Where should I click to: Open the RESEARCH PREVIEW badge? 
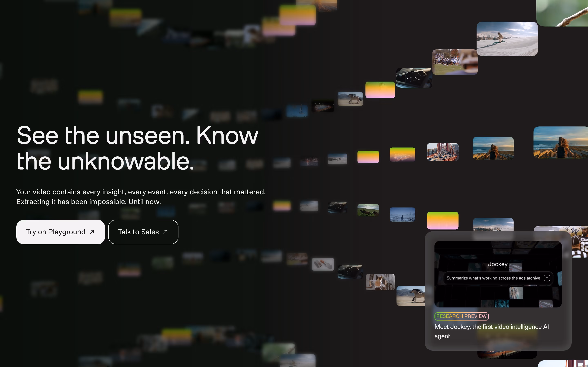tap(461, 316)
